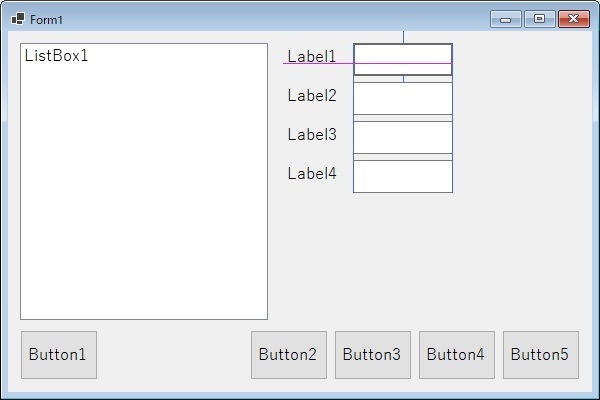This screenshot has width=600, height=400.
Task: Focus the text box beside Label2
Action: [x=402, y=98]
